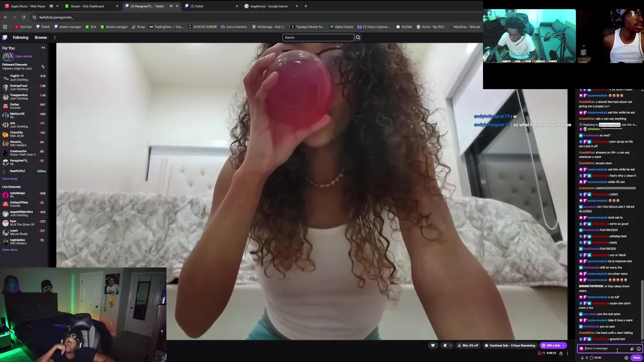Open a new browser tab

305,6
